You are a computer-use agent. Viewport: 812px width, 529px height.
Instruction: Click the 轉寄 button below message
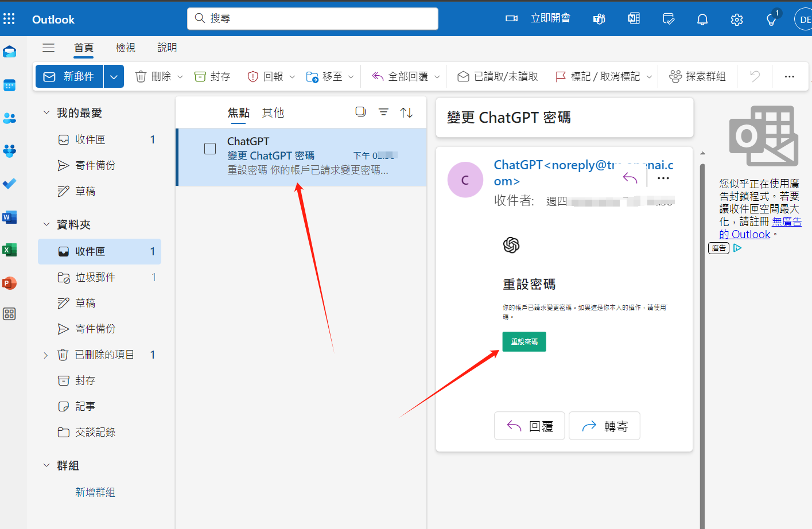pyautogui.click(x=604, y=426)
